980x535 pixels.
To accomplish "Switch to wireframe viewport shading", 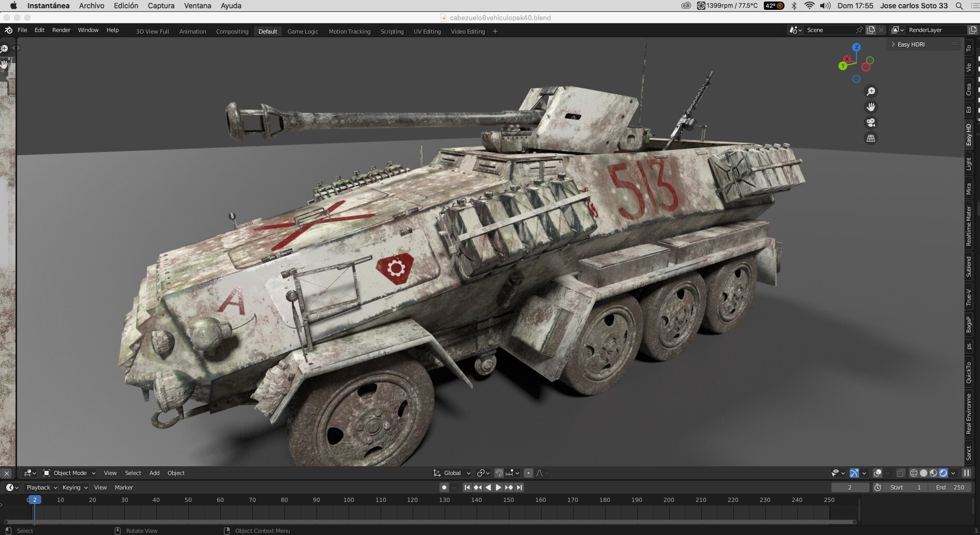I will [x=914, y=473].
